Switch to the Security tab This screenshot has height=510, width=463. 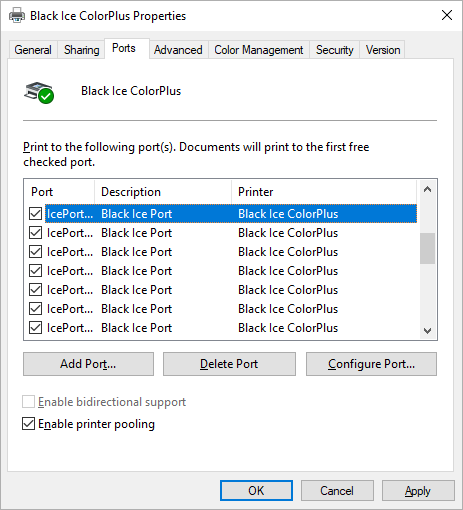pyautogui.click(x=334, y=50)
